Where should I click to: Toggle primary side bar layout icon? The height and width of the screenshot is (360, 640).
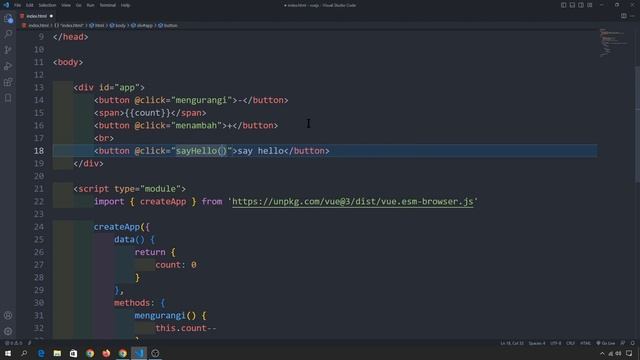pyautogui.click(x=563, y=5)
